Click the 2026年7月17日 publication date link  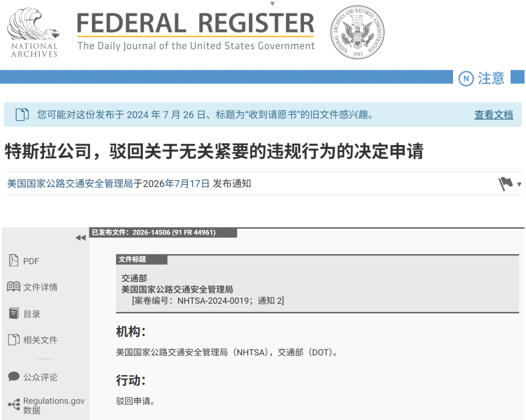coord(176,183)
